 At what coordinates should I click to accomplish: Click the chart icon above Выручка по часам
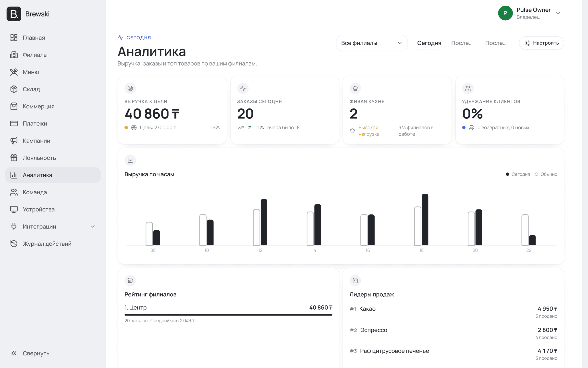tap(130, 160)
